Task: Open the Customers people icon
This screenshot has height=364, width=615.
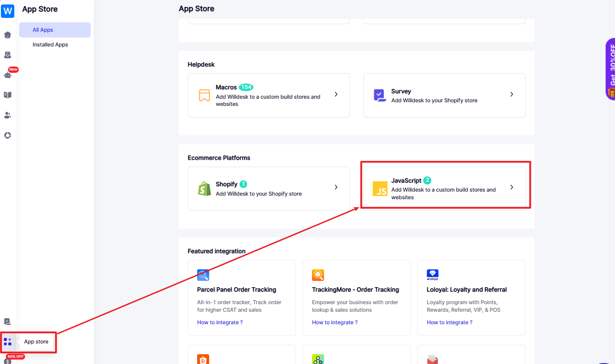Action: click(8, 115)
